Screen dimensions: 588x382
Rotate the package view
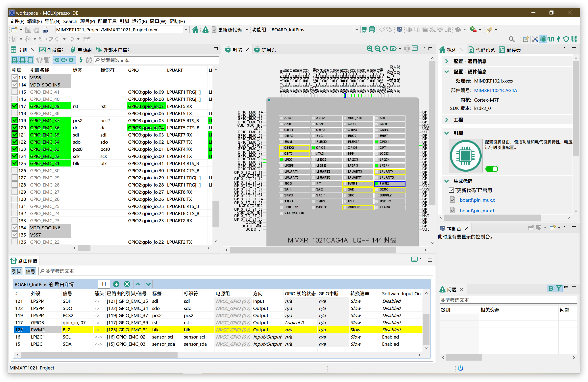coord(385,49)
